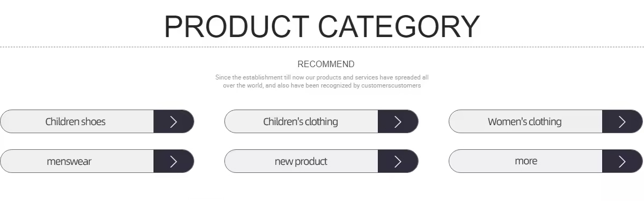Open the Children's clothing category label
This screenshot has width=644, height=203.
(301, 121)
